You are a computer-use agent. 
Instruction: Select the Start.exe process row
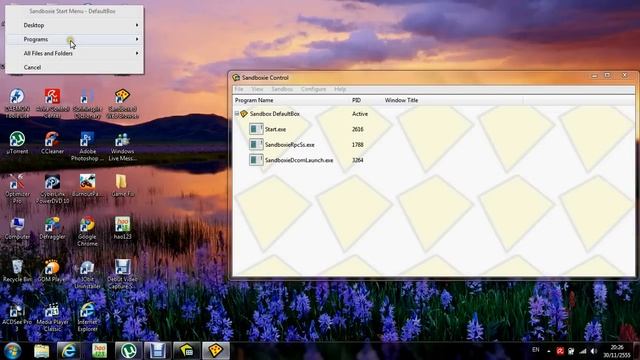(307, 129)
